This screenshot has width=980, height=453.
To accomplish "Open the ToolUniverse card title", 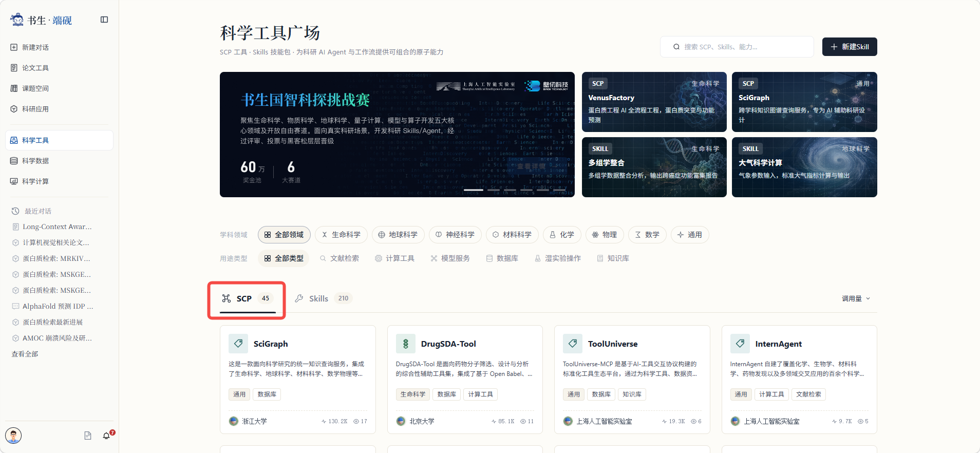I will 613,344.
